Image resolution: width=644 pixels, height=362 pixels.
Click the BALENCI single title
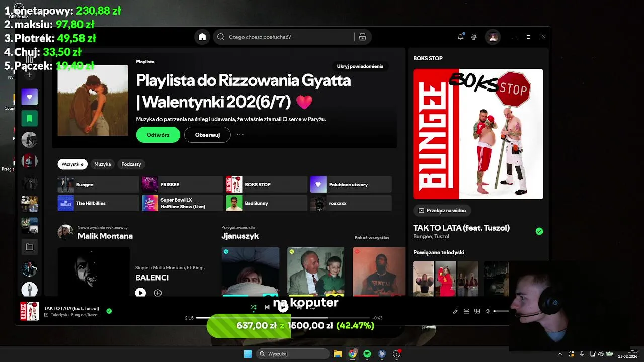pyautogui.click(x=152, y=278)
